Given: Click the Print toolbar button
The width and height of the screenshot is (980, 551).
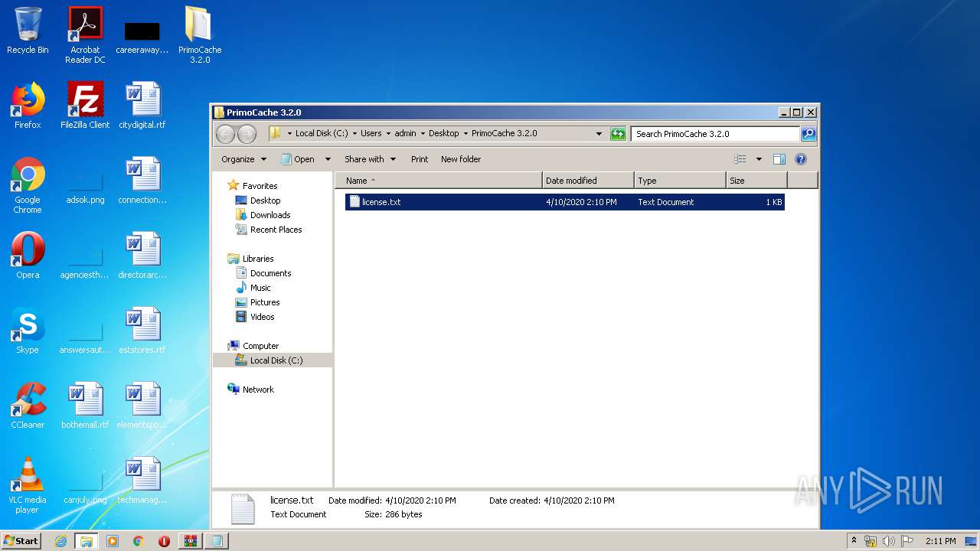Looking at the screenshot, I should (x=420, y=159).
